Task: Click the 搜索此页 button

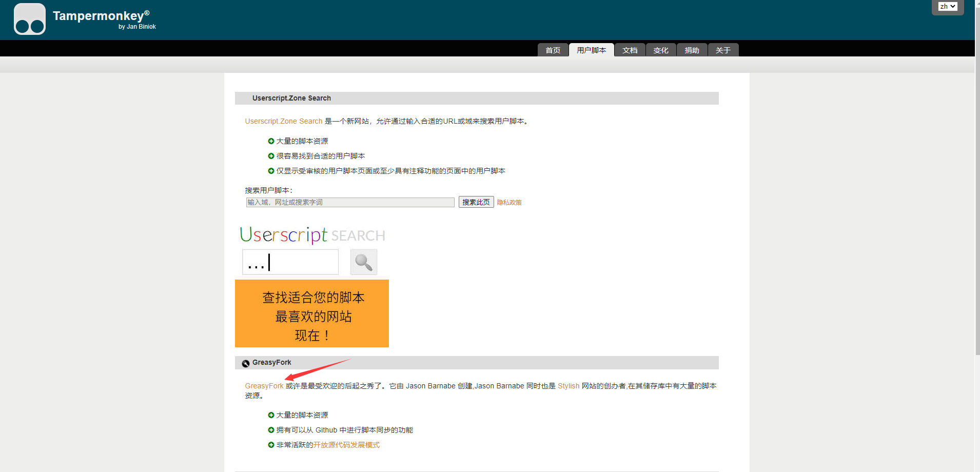Action: [476, 202]
